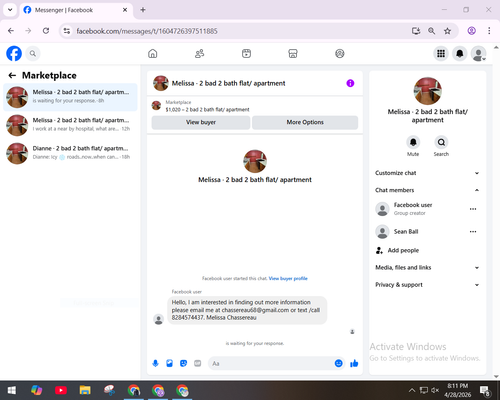Launch YouTube from the taskbar
500x400 pixels.
tap(61, 390)
